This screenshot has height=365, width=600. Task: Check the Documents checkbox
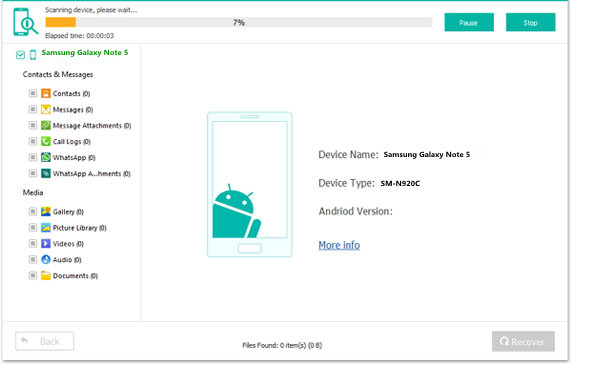(x=33, y=275)
